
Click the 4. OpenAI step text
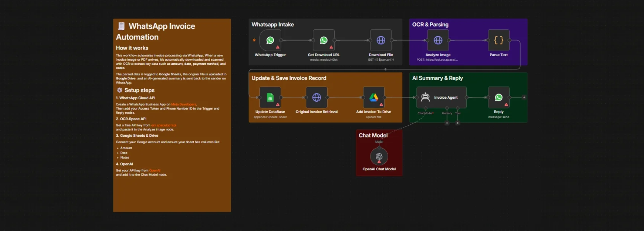point(124,164)
